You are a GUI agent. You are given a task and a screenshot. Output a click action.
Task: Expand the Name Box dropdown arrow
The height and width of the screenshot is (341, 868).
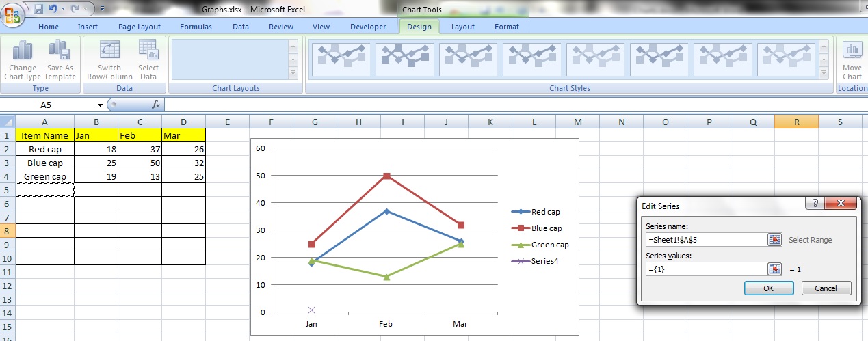tap(100, 105)
